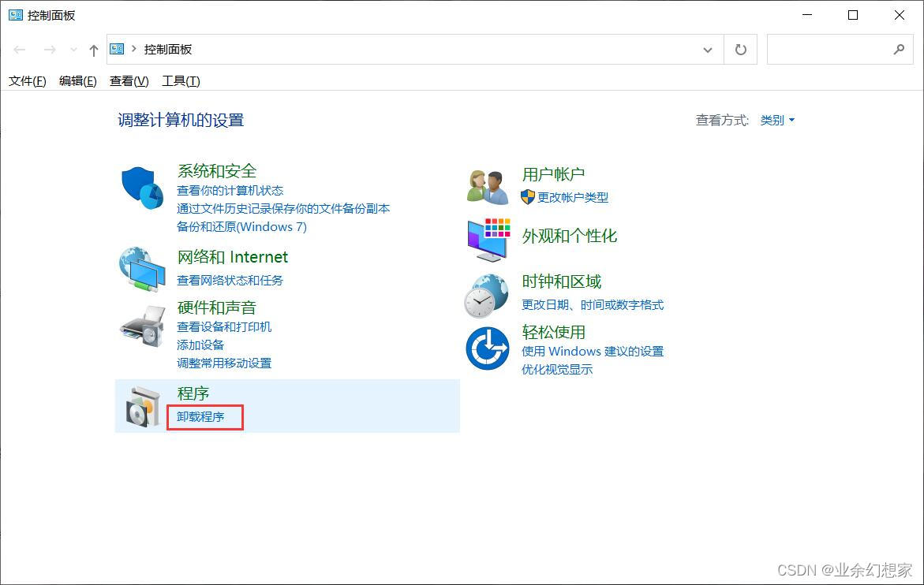Open the Appearance and Personalization monitor icon

[488, 240]
